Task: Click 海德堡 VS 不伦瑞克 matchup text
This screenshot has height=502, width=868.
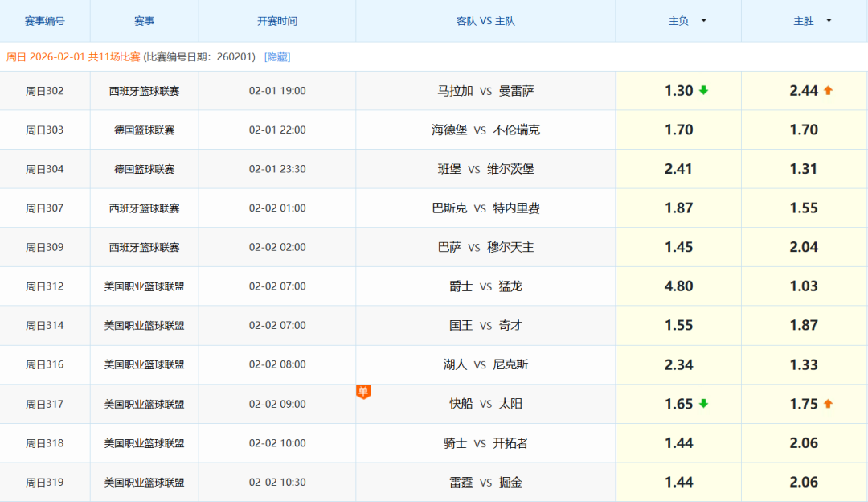Action: [x=485, y=130]
